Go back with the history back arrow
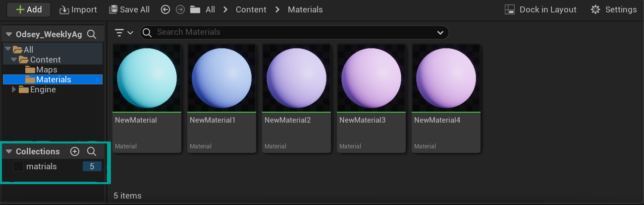This screenshot has height=205, width=644. [x=165, y=9]
